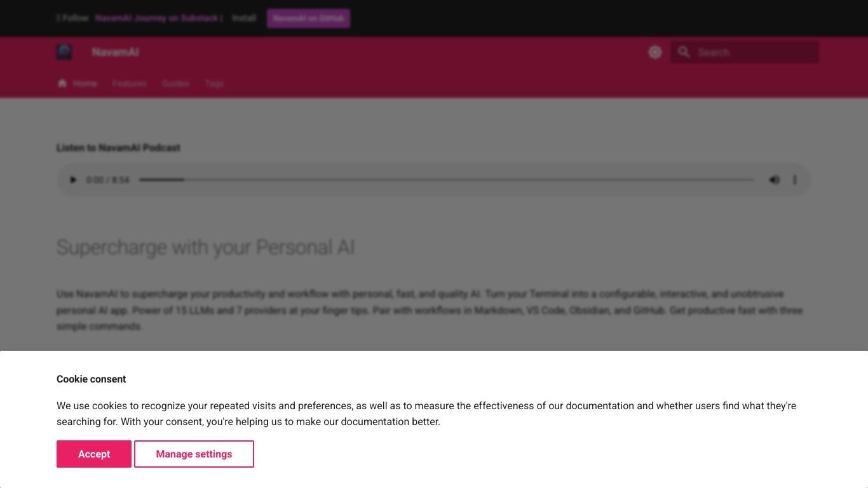Accept the cookie consent
Screen dimensions: 868x488
94,454
